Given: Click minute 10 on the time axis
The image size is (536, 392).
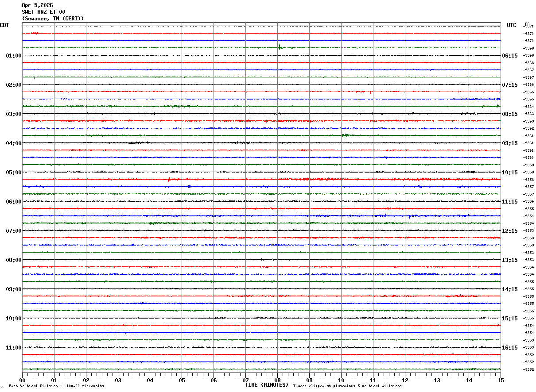Looking at the screenshot, I should [x=341, y=380].
